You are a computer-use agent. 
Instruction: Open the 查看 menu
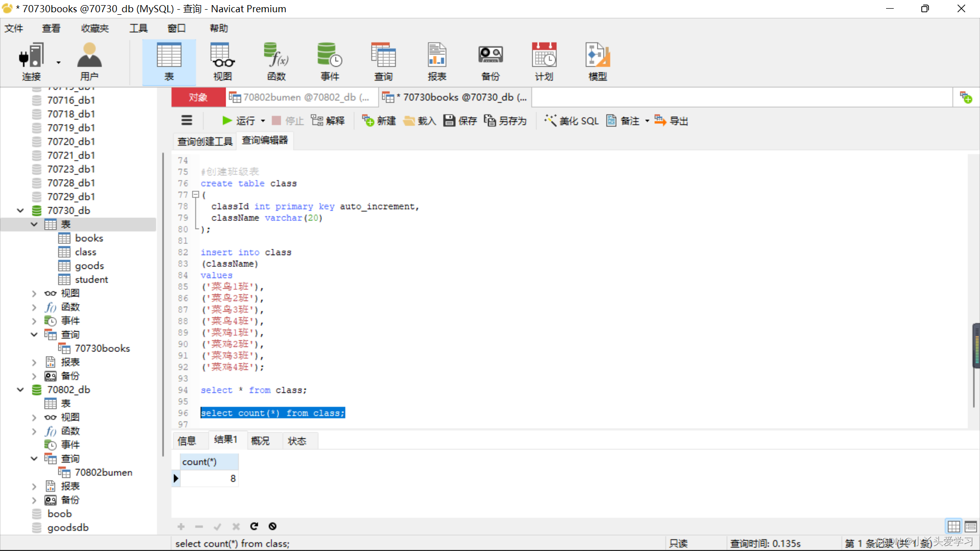pos(51,28)
